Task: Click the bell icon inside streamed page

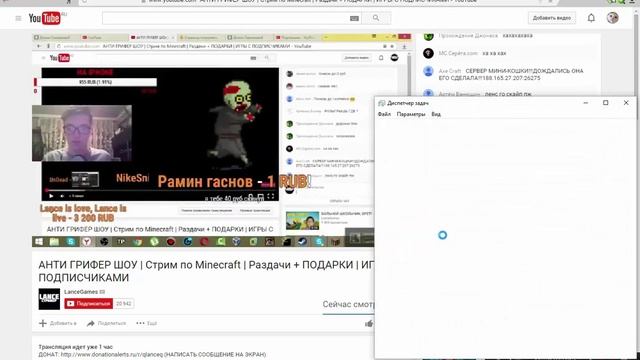Action: click(381, 58)
